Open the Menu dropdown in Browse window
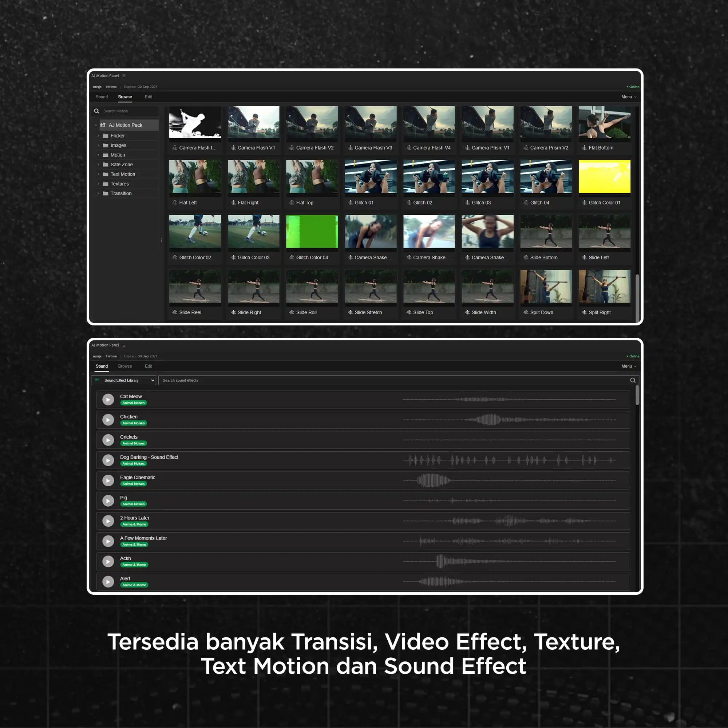The height and width of the screenshot is (728, 728). coord(629,97)
